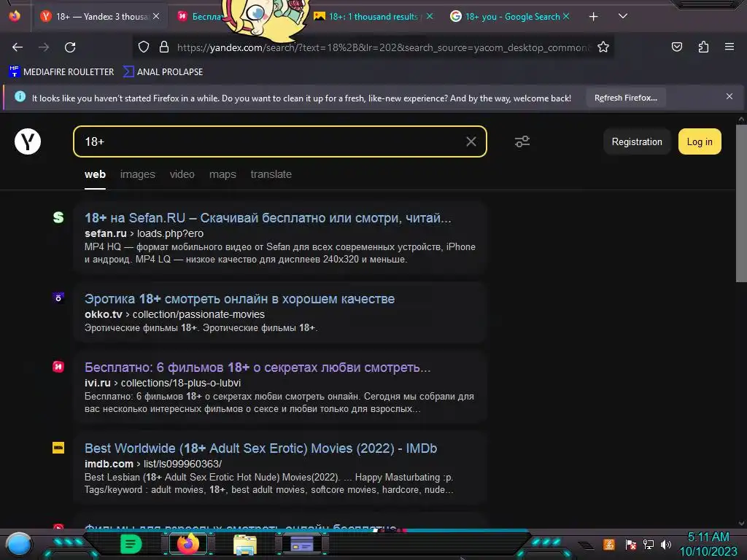Open the okko.tv result title link

239,299
